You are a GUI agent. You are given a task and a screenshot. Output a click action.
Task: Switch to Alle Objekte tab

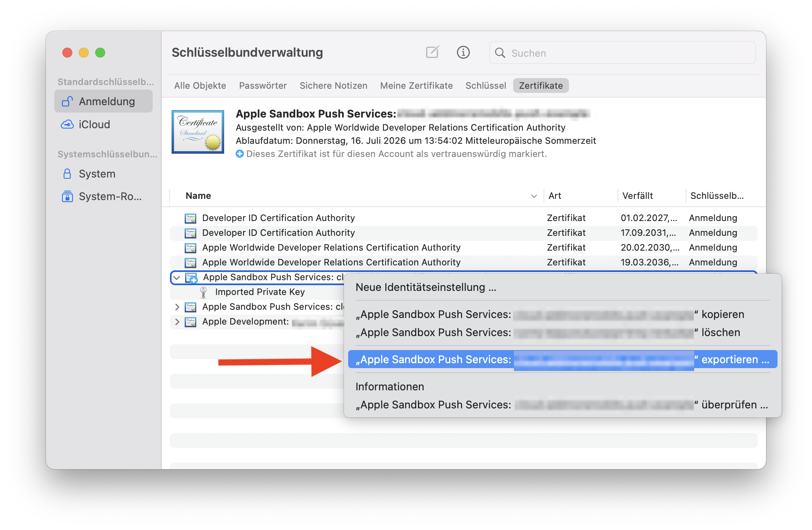(x=200, y=85)
